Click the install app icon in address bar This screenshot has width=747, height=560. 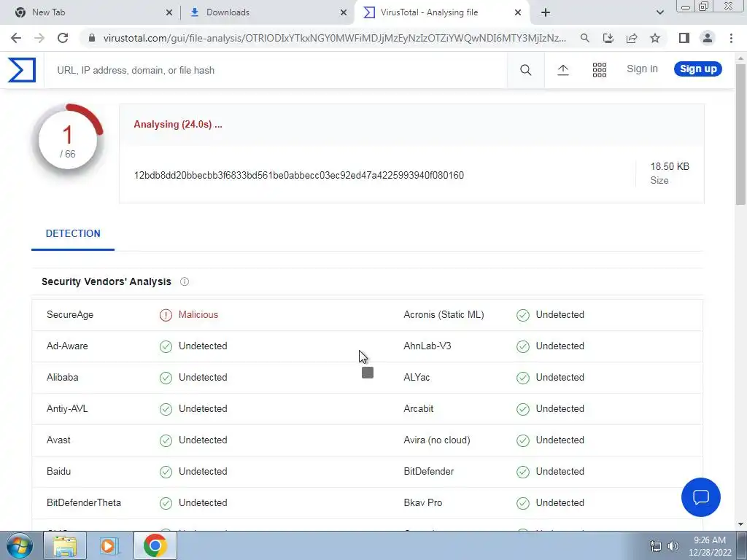(x=608, y=38)
